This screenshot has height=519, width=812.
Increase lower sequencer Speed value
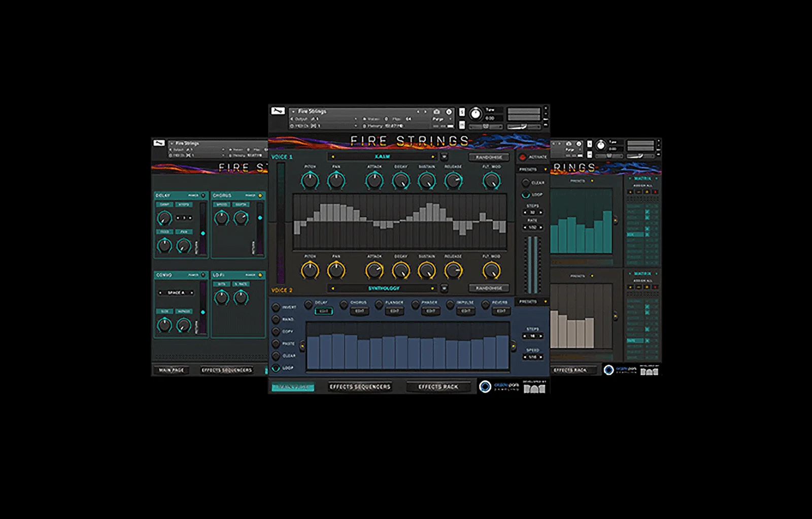(x=541, y=358)
